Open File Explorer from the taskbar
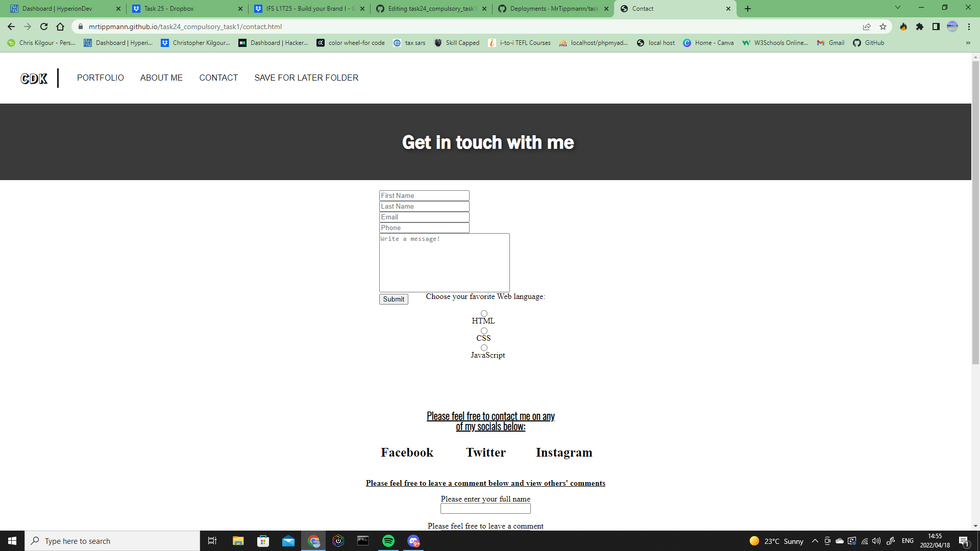 coord(237,541)
